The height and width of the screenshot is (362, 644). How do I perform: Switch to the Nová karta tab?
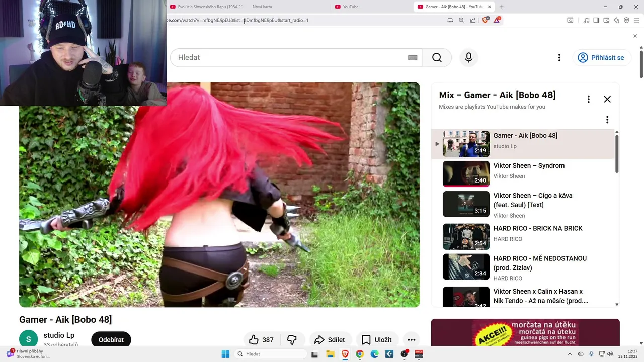[262, 7]
